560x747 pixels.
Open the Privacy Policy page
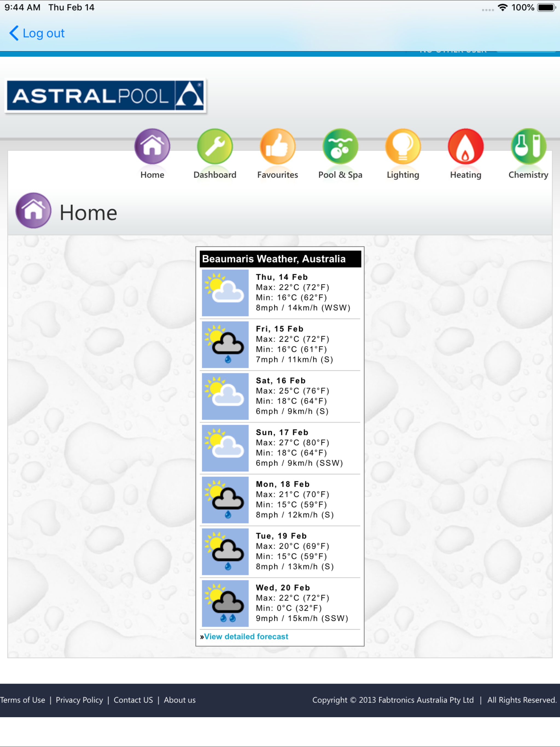[80, 700]
